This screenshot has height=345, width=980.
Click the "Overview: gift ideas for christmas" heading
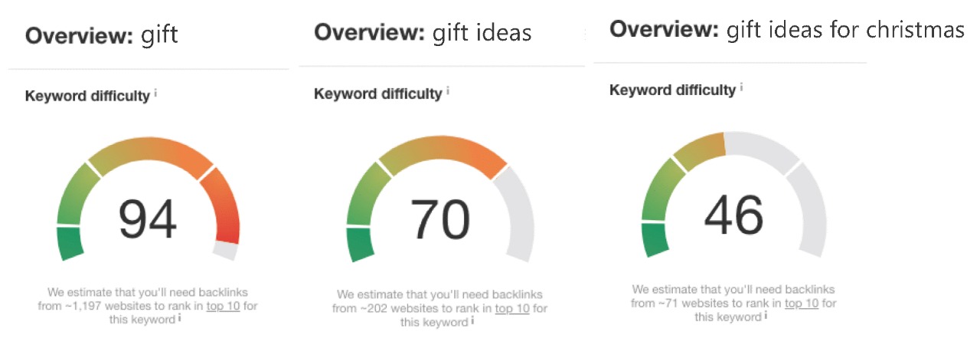click(786, 29)
